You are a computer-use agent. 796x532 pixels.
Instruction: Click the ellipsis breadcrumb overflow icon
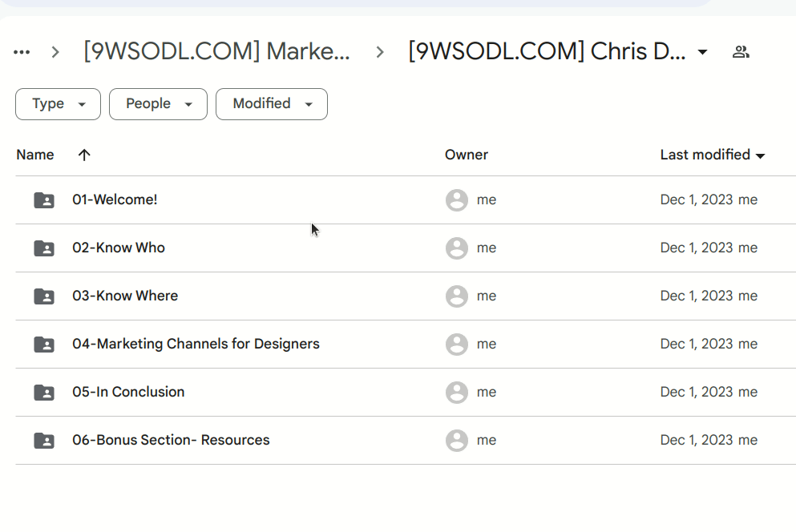click(22, 52)
